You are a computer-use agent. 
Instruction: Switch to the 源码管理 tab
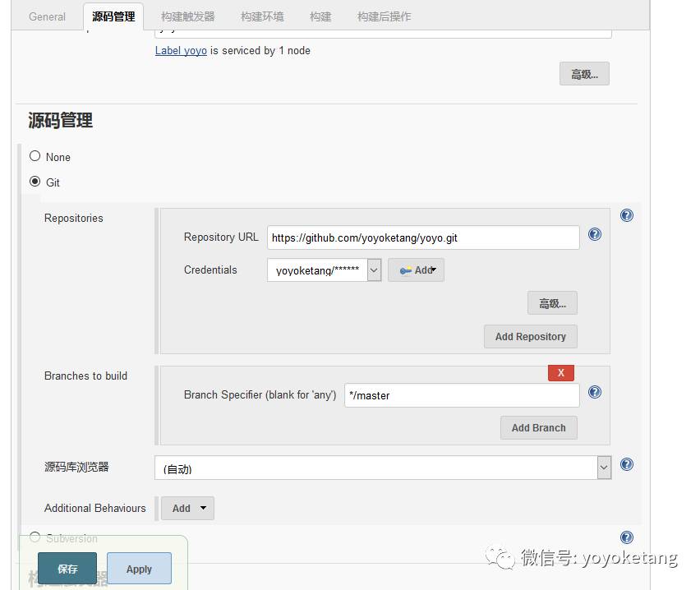(x=113, y=17)
